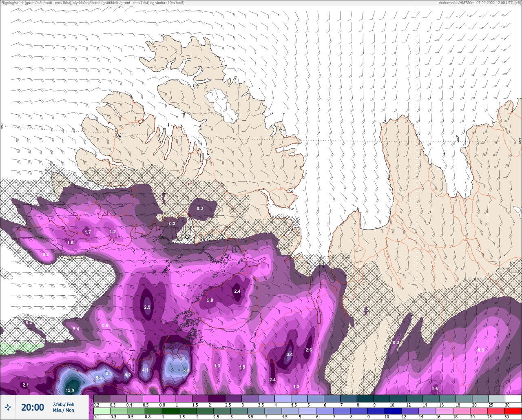
Task: Click the 0.8 precipitation value label
Action: 46,254
